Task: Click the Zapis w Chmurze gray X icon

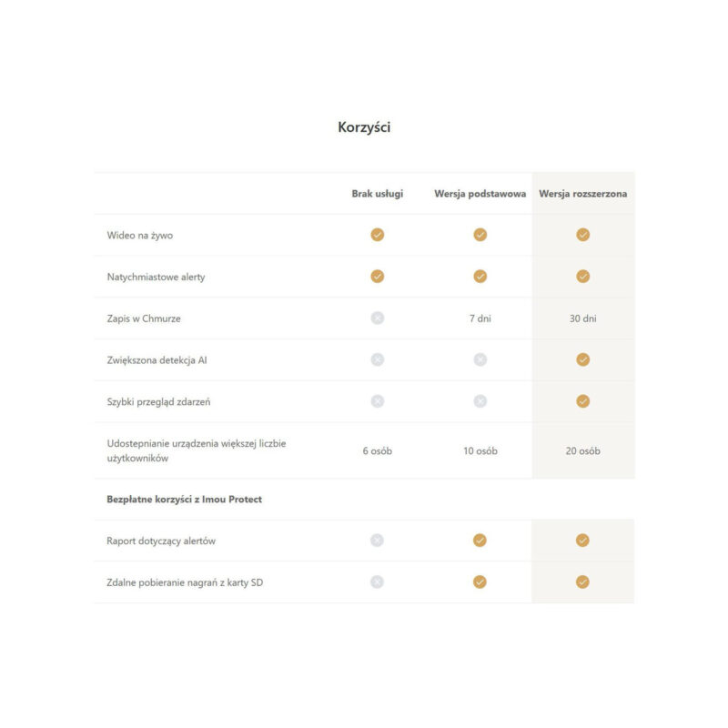Action: 377,318
